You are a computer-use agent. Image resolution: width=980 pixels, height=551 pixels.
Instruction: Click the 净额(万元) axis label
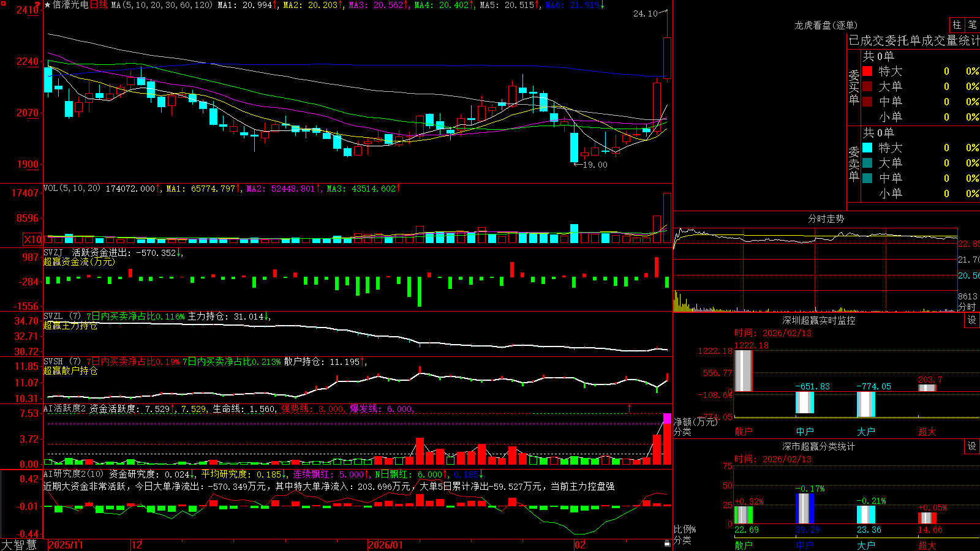point(696,422)
